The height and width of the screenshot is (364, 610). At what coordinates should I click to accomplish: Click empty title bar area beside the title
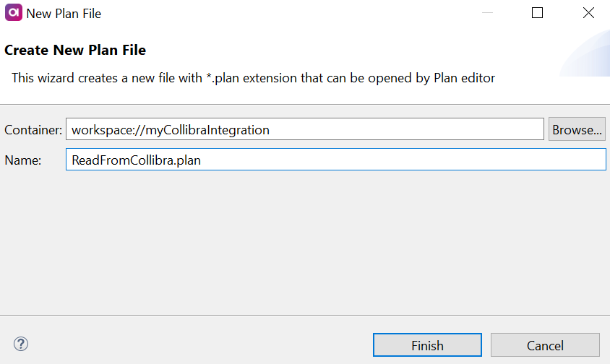tap(289, 13)
